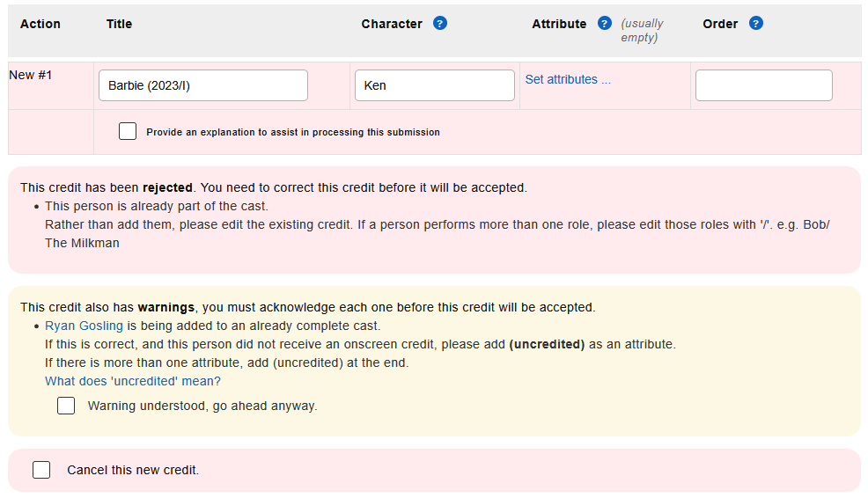868x498 pixels.
Task: Click the Action column header
Action: pos(40,24)
